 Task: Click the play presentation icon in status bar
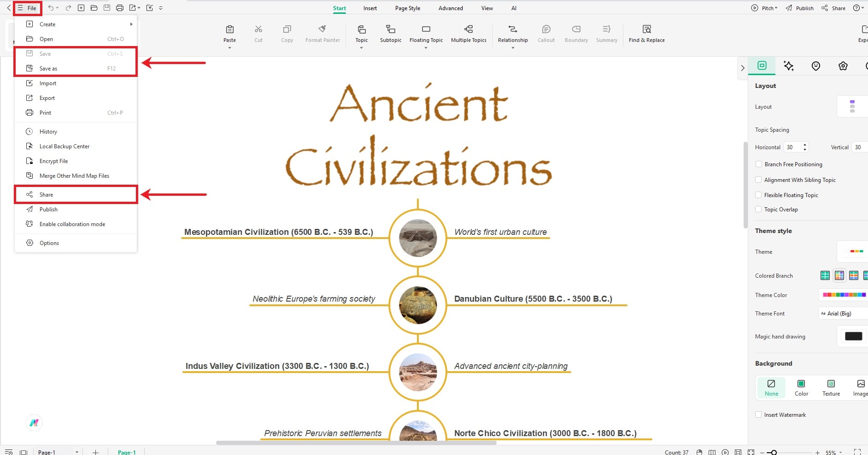tap(725, 452)
